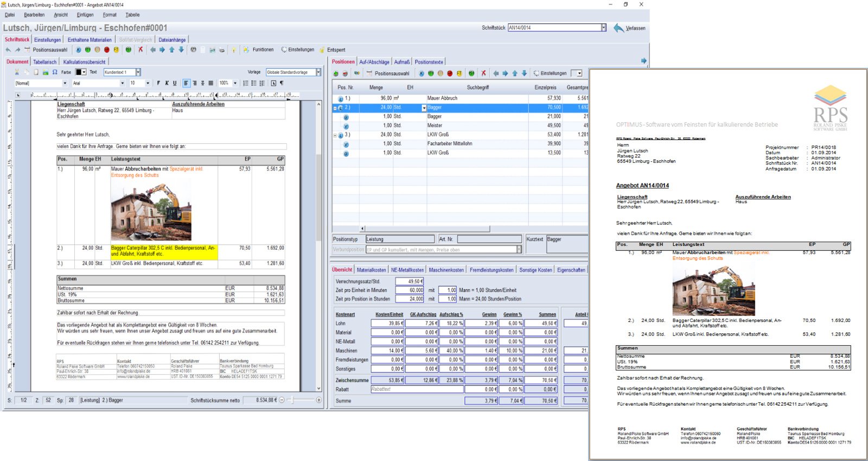
Task: Click the Omega special character icon
Action: [55, 72]
